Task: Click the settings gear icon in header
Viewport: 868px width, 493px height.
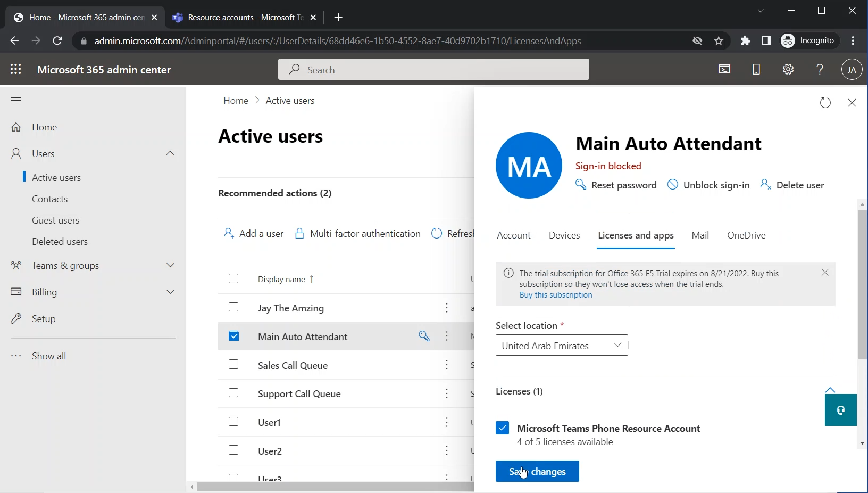Action: 788,69
